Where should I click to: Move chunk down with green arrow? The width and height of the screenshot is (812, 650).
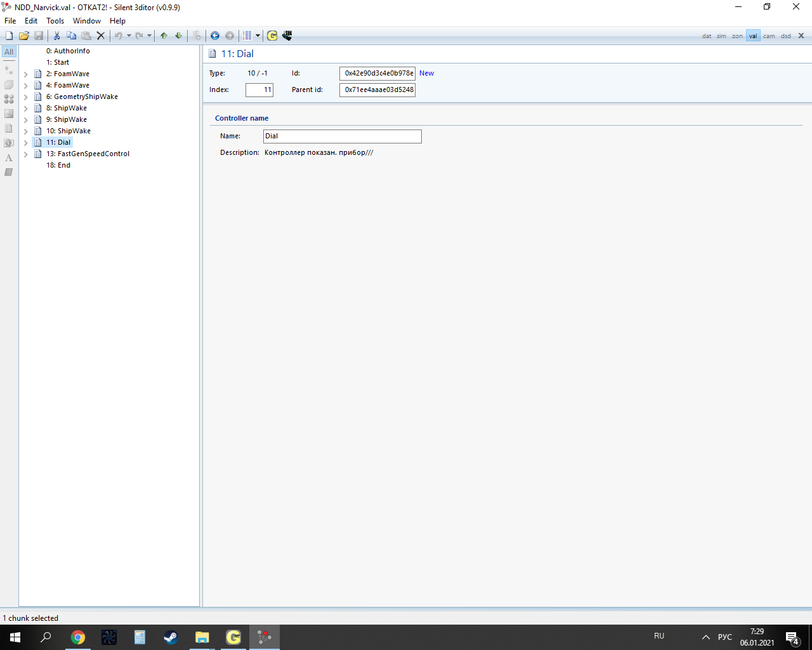click(x=178, y=36)
